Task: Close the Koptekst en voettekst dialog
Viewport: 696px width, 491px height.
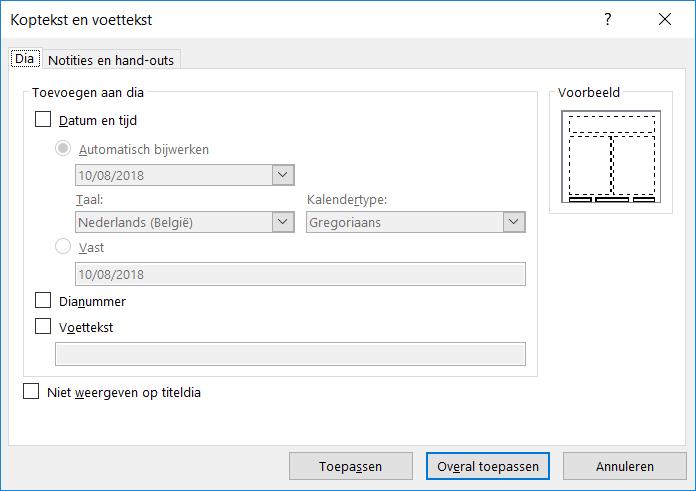Action: click(665, 20)
